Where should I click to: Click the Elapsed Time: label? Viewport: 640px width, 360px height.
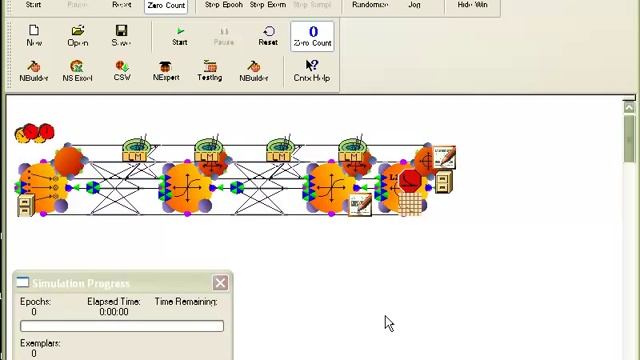click(114, 302)
